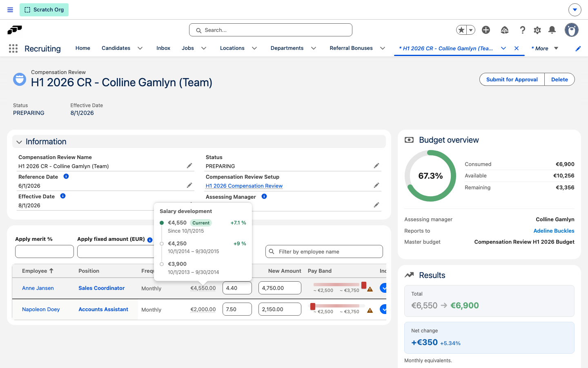The image size is (588, 368).
Task: Open the hamburger menu at top left
Action: (10, 10)
